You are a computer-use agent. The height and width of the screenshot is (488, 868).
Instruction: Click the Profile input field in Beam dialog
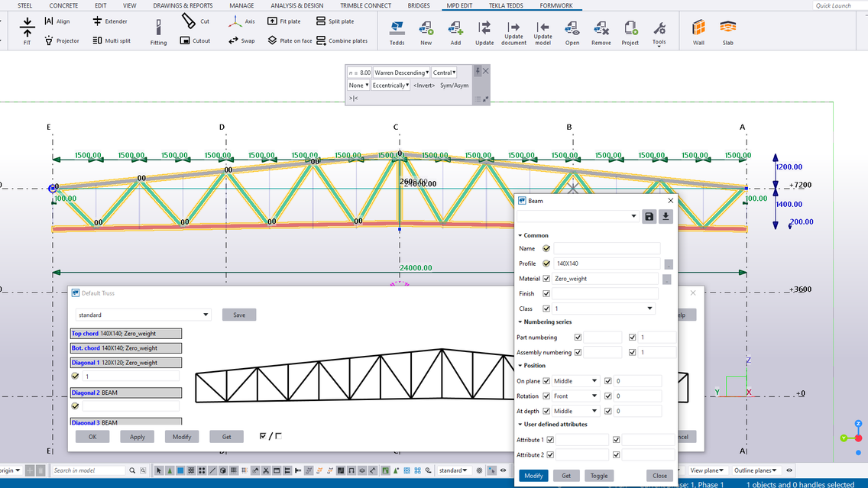point(607,263)
